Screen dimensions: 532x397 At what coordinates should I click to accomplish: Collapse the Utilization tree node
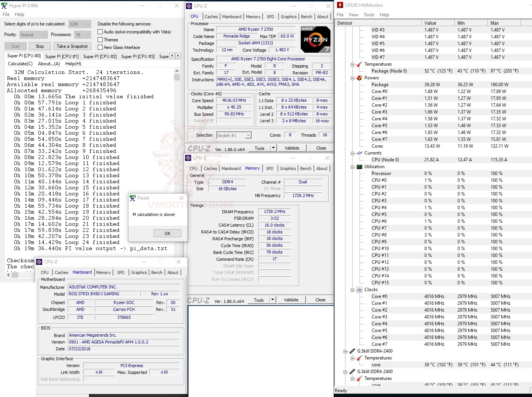click(x=352, y=167)
